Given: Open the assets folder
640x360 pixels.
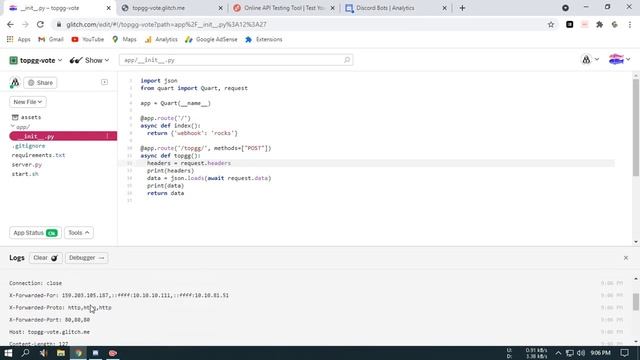Looking at the screenshot, I should 27,117.
